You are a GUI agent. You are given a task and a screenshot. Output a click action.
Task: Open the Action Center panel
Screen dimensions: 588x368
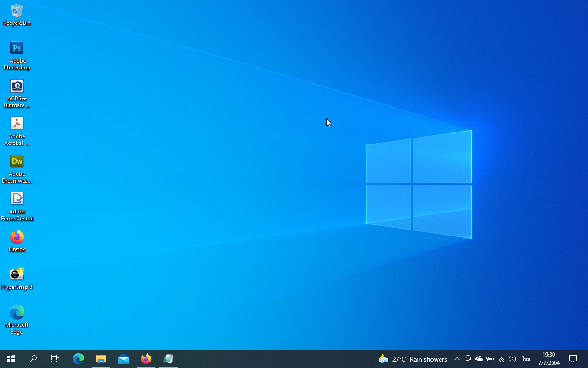click(573, 359)
